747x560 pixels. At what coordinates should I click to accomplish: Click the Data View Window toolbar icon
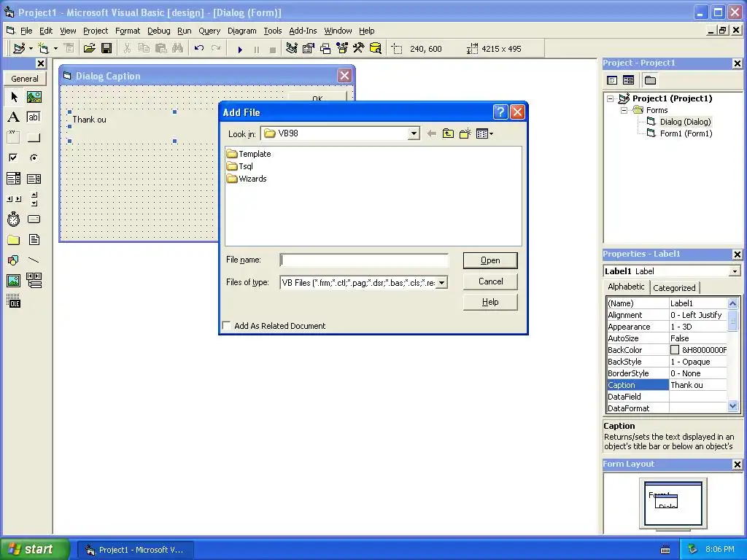click(x=376, y=48)
